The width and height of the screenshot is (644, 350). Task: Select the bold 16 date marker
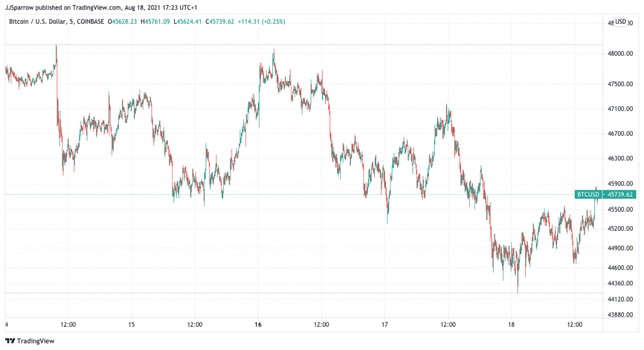pos(258,325)
